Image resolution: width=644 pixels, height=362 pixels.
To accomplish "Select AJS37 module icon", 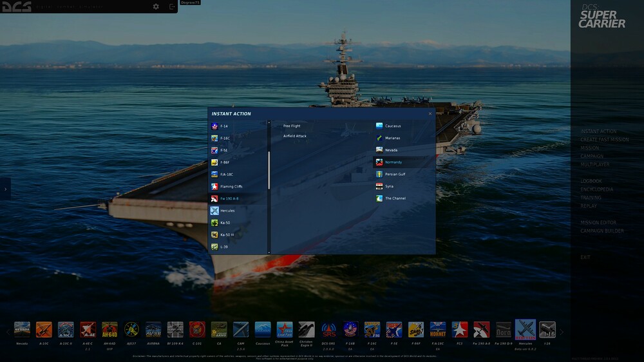I will [x=131, y=330].
